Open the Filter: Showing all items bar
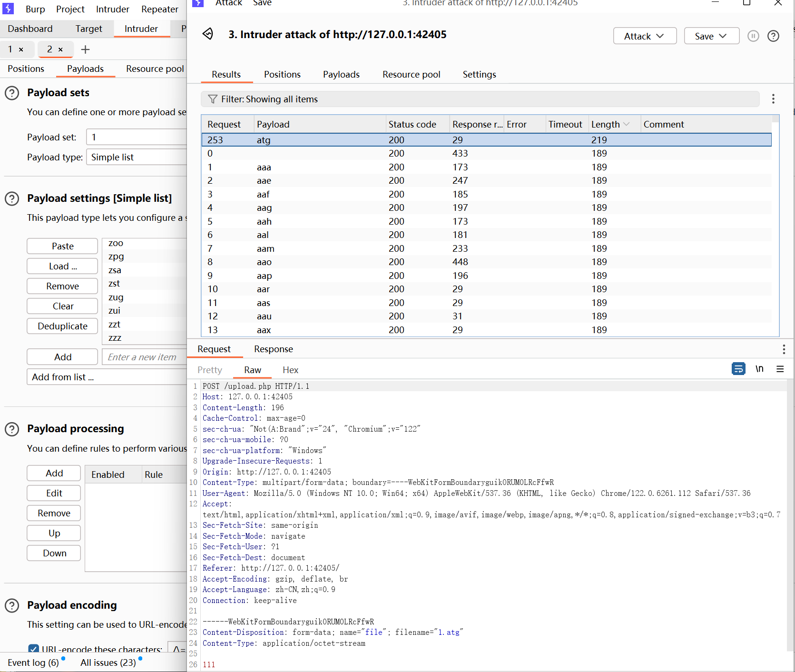The image size is (795, 672). click(x=480, y=99)
